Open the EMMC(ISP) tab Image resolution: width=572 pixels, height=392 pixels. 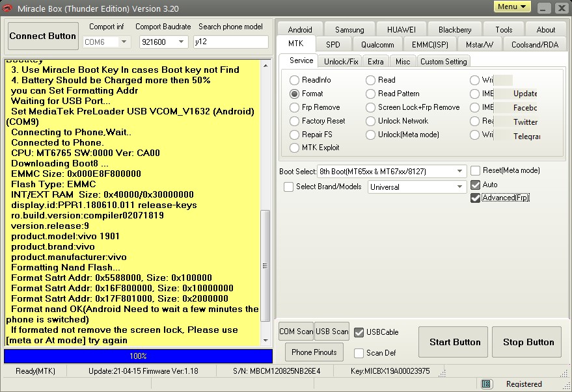tap(429, 44)
